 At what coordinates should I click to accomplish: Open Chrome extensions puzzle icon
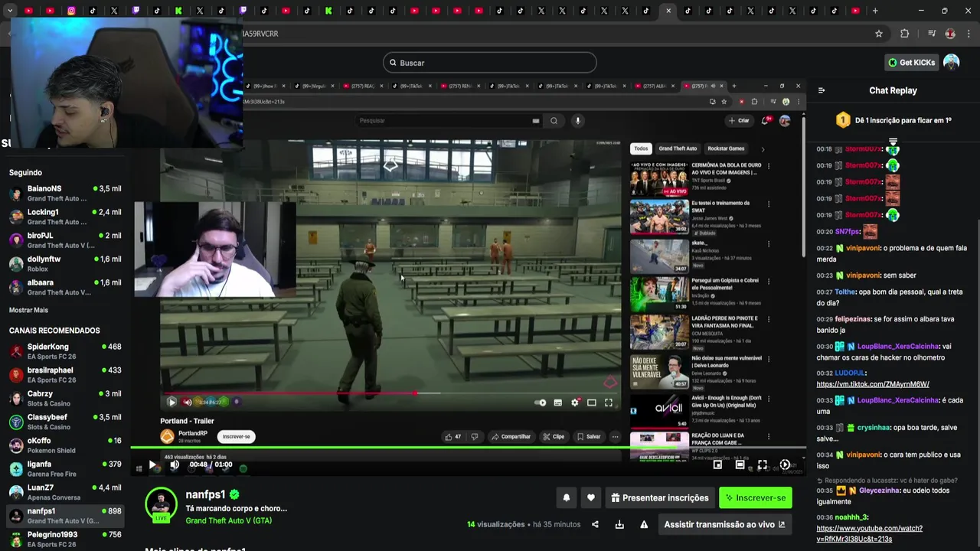tap(904, 34)
